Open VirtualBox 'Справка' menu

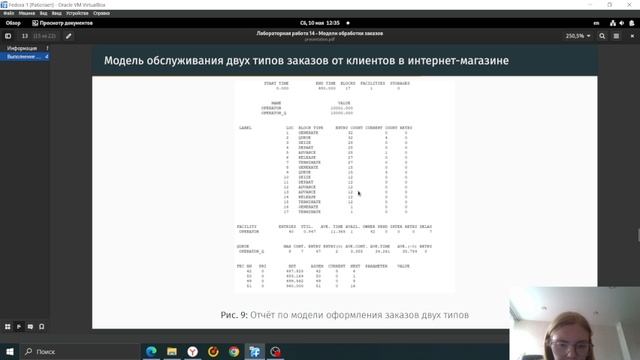101,13
